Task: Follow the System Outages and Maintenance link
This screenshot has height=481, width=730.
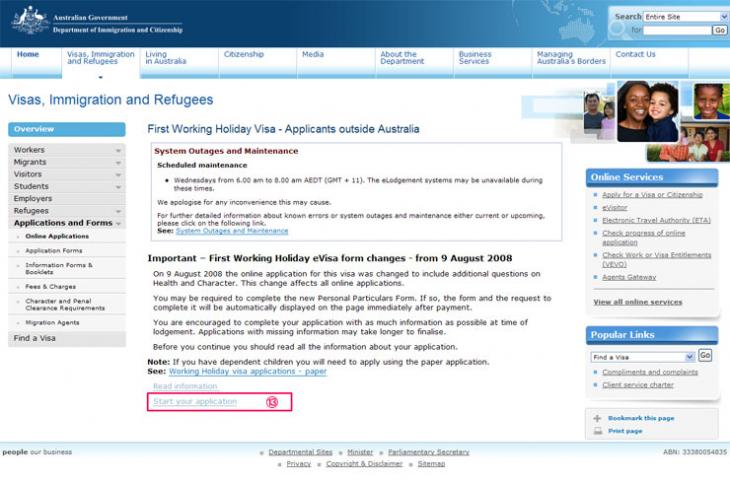Action: point(232,231)
